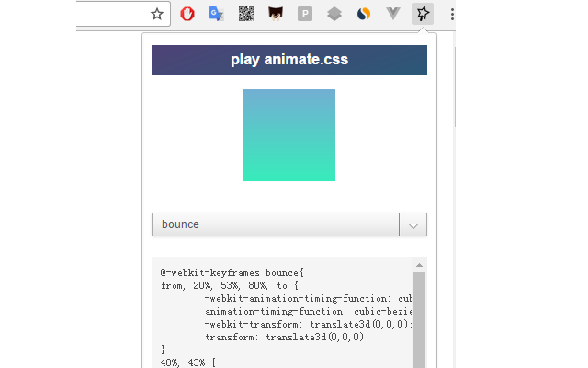588x368 pixels.
Task: Click the '40%, 43% {' code line
Action: coord(187,362)
